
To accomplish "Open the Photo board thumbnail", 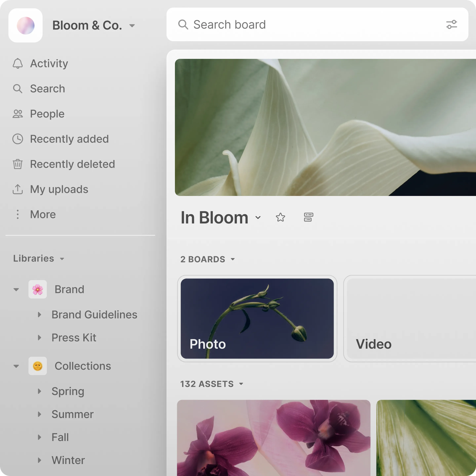I will tap(257, 318).
